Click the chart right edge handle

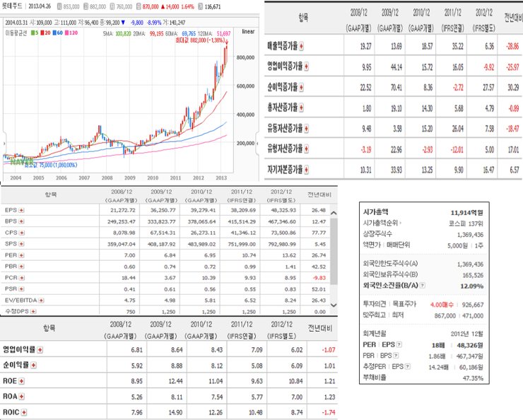(x=257, y=144)
